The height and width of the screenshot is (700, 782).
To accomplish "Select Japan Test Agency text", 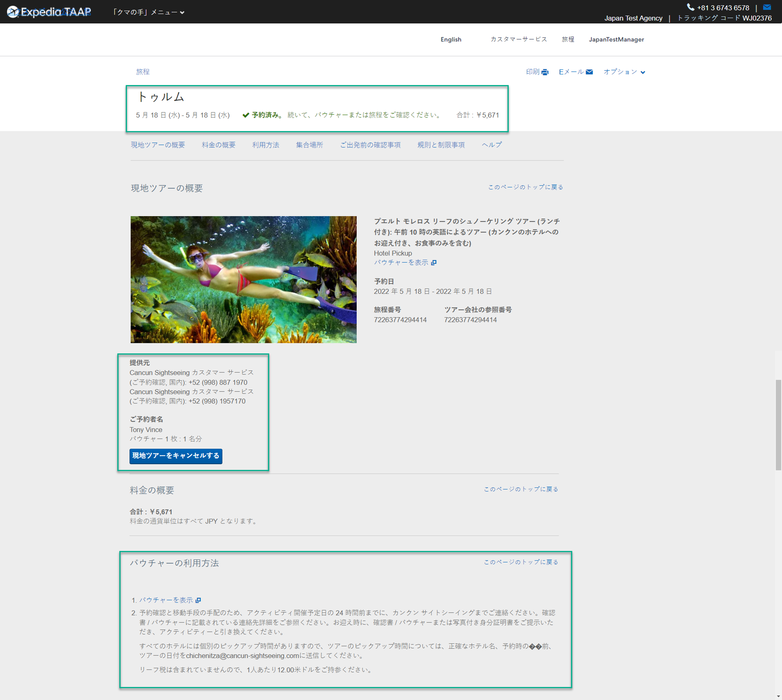I will click(x=633, y=18).
